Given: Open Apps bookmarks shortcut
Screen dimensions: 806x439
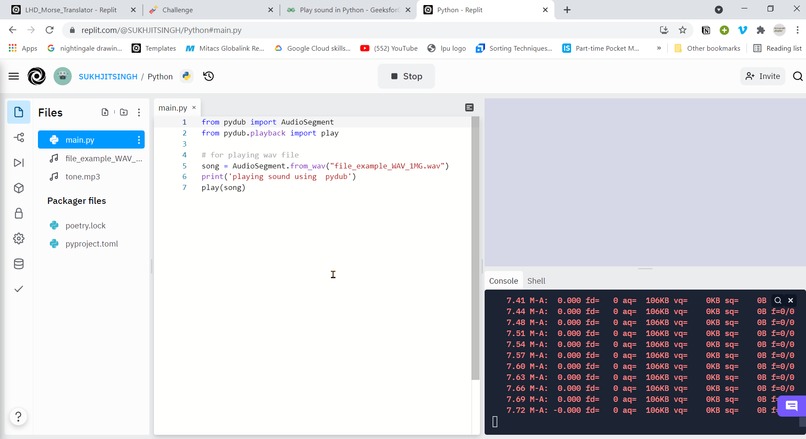Looking at the screenshot, I should [x=23, y=48].
